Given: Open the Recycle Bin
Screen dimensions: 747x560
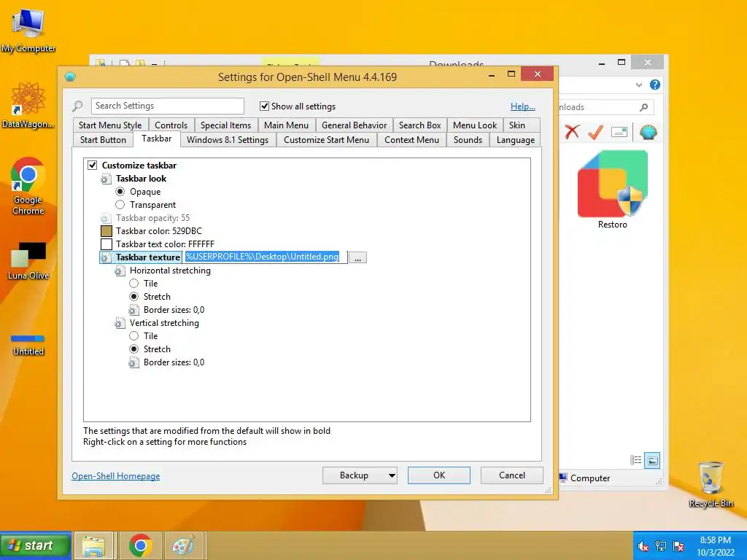Looking at the screenshot, I should coord(711,484).
